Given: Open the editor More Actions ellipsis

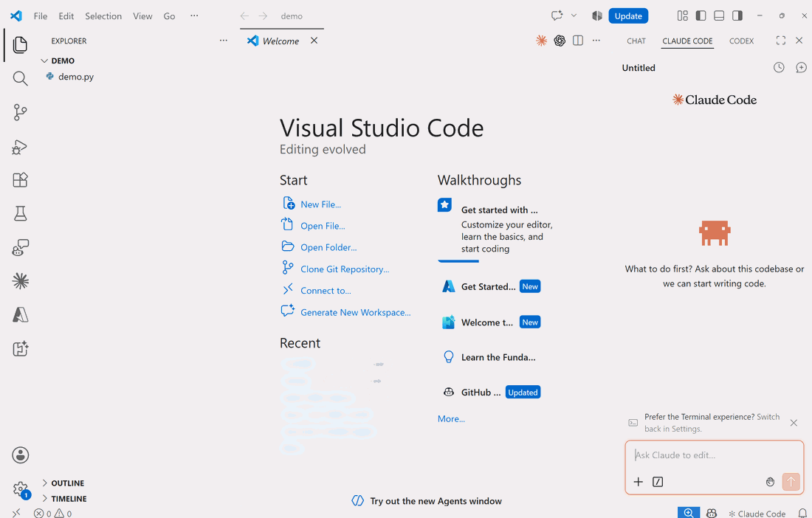Looking at the screenshot, I should pyautogui.click(x=596, y=41).
